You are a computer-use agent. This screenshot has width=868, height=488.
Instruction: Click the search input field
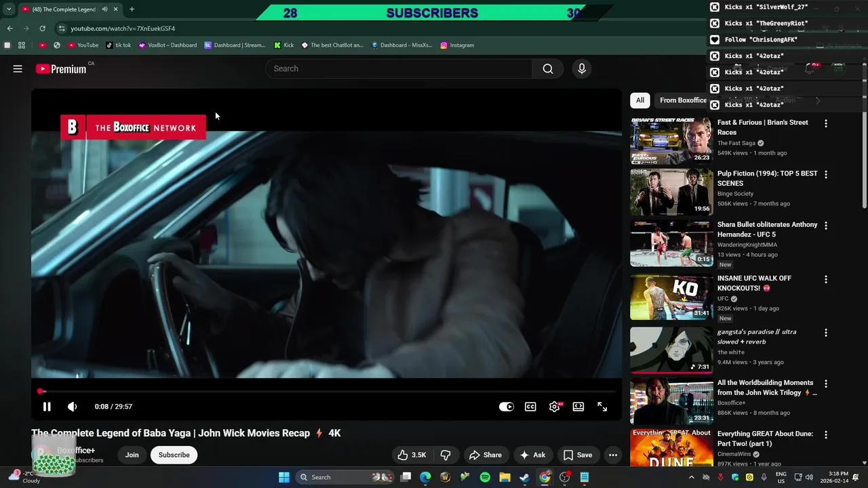[399, 68]
